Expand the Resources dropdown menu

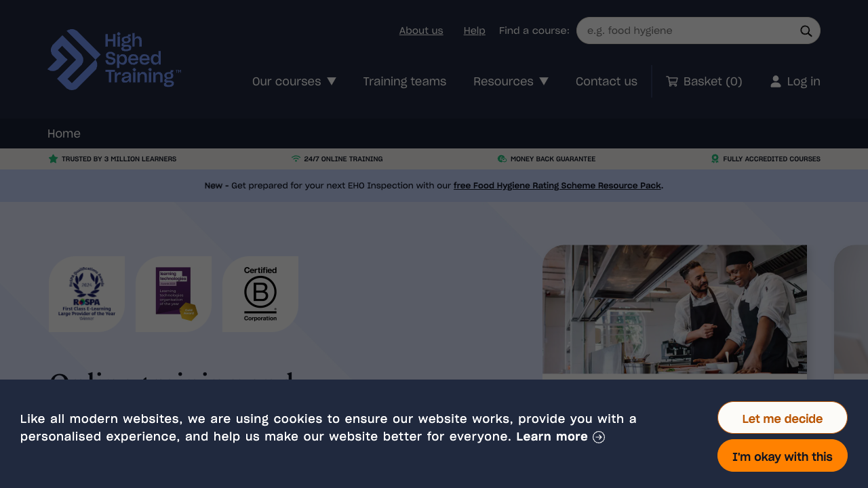click(511, 81)
